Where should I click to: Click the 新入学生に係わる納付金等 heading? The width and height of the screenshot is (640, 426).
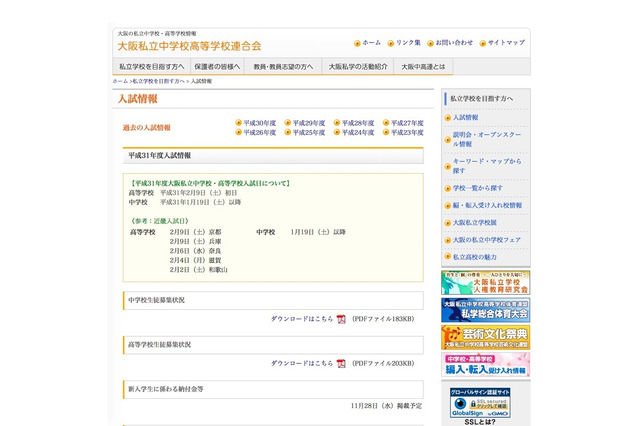pos(273,389)
